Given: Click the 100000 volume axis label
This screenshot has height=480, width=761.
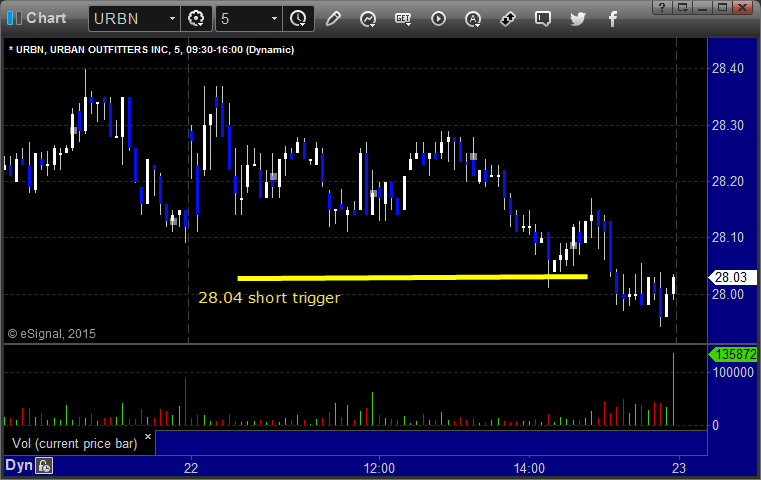Looking at the screenshot, I should [x=733, y=373].
